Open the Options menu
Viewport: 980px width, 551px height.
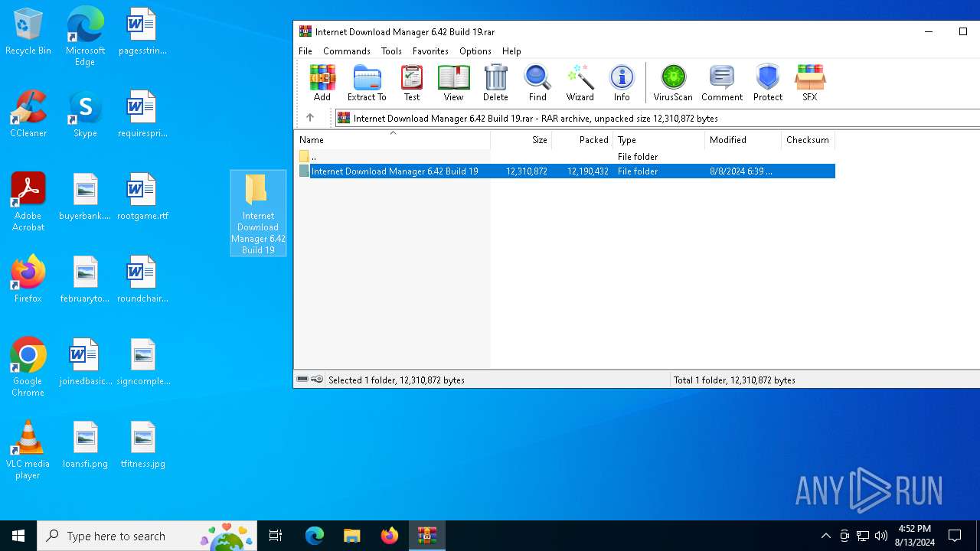point(475,51)
